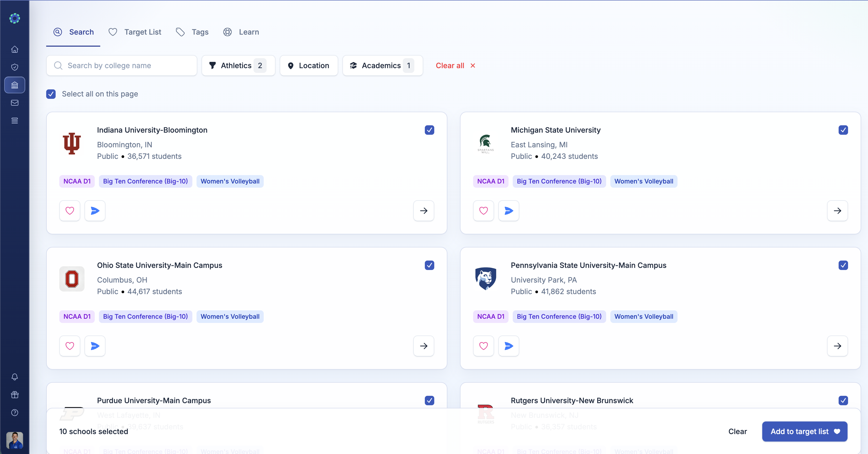Open the mail envelope sidebar icon
Image resolution: width=868 pixels, height=454 pixels.
coord(14,103)
